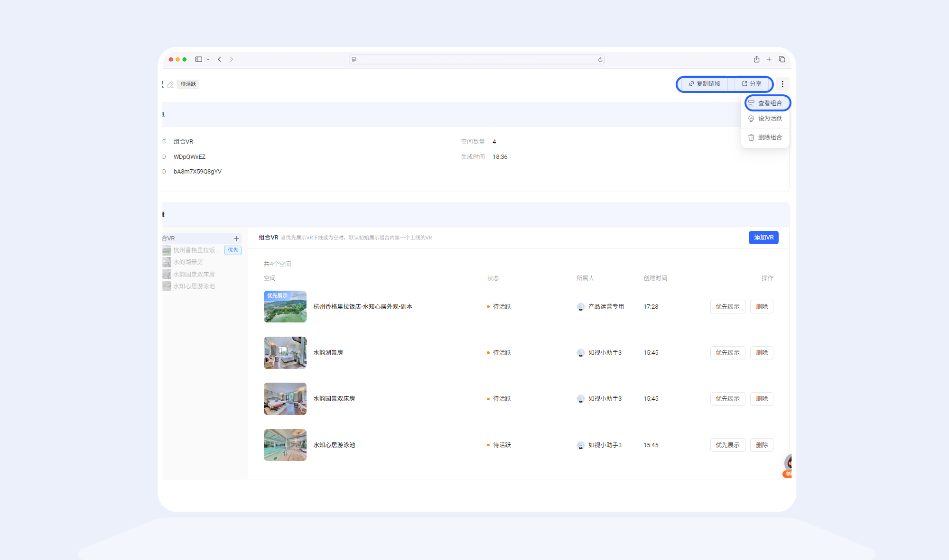Select 删除组合 menu option

click(x=767, y=138)
